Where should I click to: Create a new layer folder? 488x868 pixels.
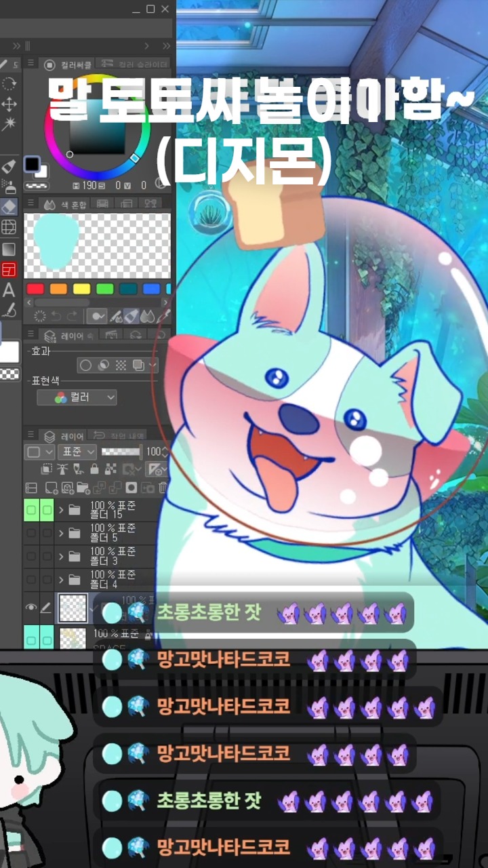pyautogui.click(x=83, y=488)
